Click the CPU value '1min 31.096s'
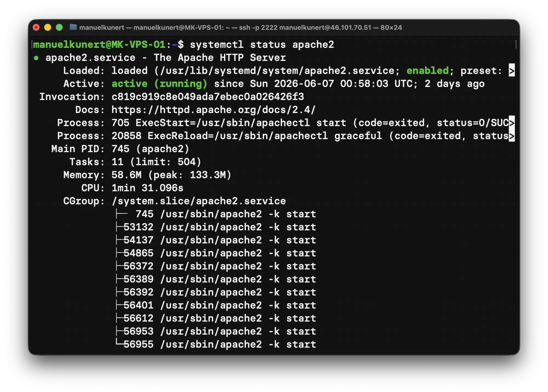Viewport: 548px width, 392px height. pyautogui.click(x=147, y=188)
